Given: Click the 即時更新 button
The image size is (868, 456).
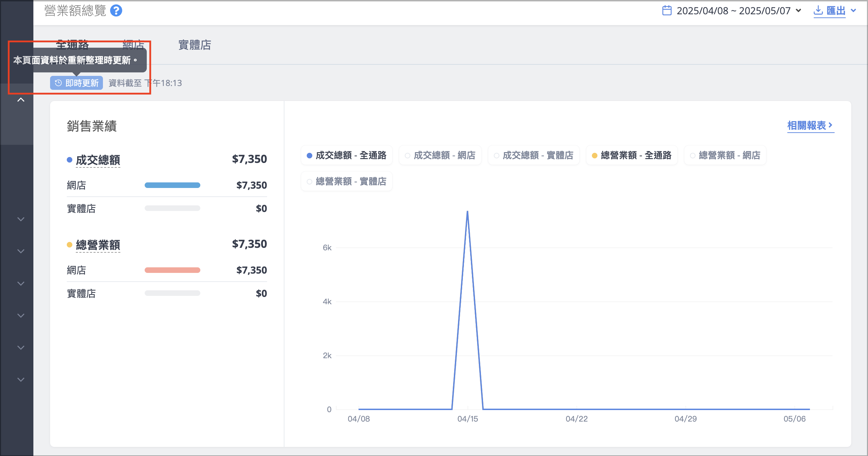Looking at the screenshot, I should [x=77, y=83].
